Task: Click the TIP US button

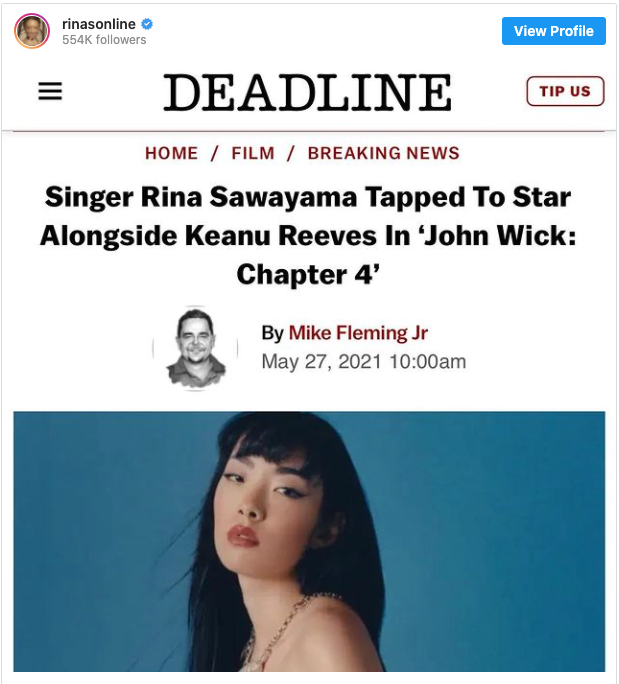Action: [x=565, y=91]
